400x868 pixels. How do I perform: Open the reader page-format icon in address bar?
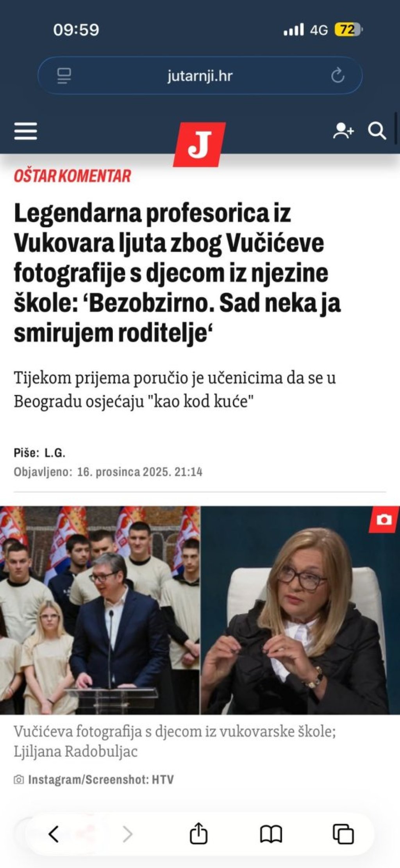click(64, 75)
